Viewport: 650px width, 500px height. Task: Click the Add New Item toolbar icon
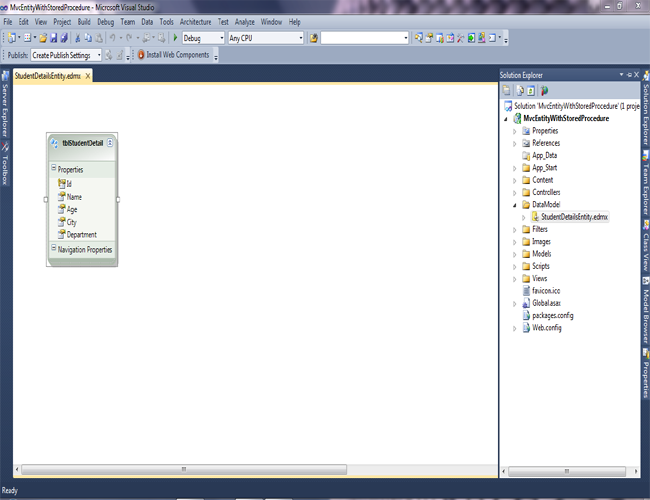(27, 38)
